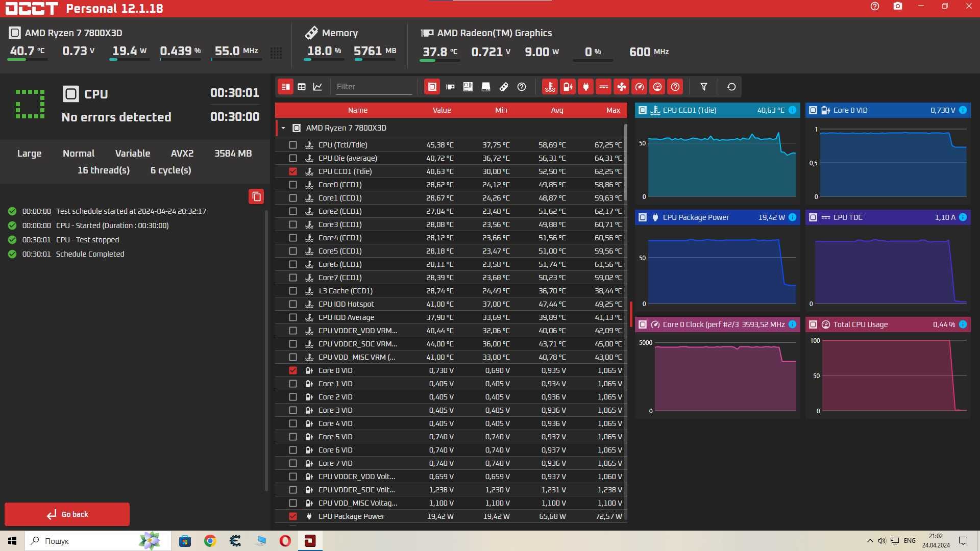
Task: Toggle the voltage sensor filter
Action: [x=568, y=87]
